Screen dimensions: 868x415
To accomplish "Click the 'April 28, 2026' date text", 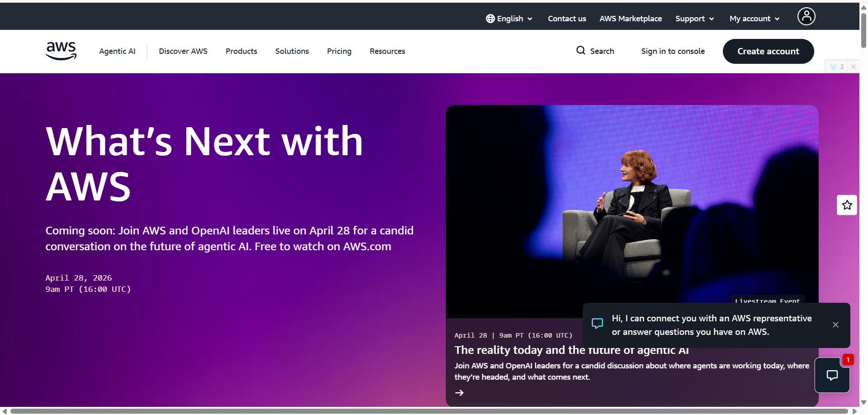I will pos(79,278).
